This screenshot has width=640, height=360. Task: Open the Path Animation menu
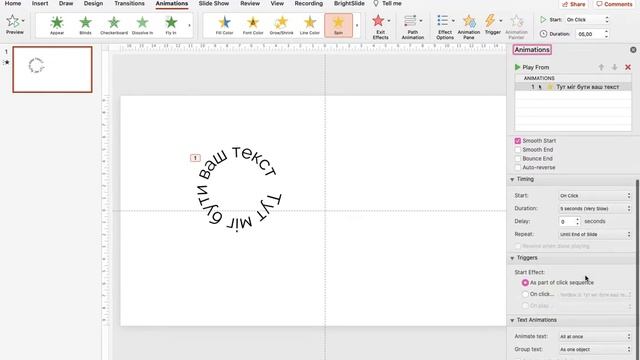tap(413, 27)
